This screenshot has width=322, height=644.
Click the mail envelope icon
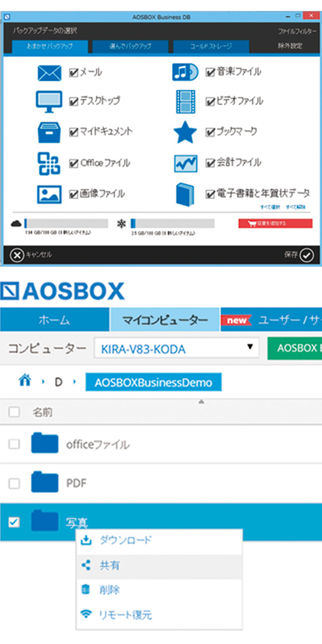[49, 73]
